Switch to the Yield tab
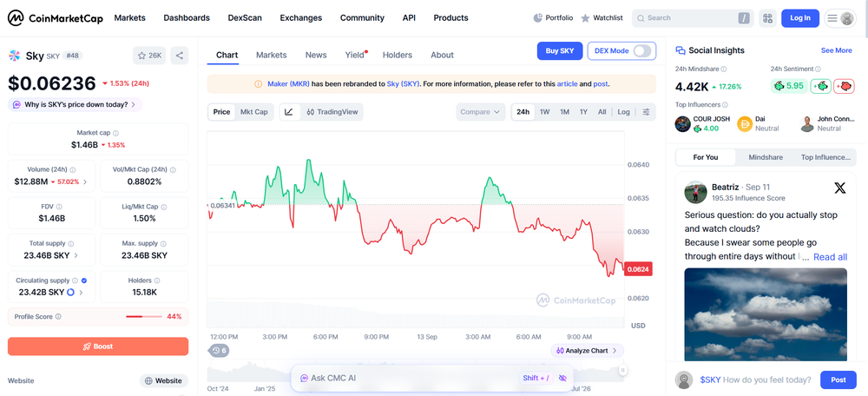The height and width of the screenshot is (396, 868). click(x=355, y=55)
